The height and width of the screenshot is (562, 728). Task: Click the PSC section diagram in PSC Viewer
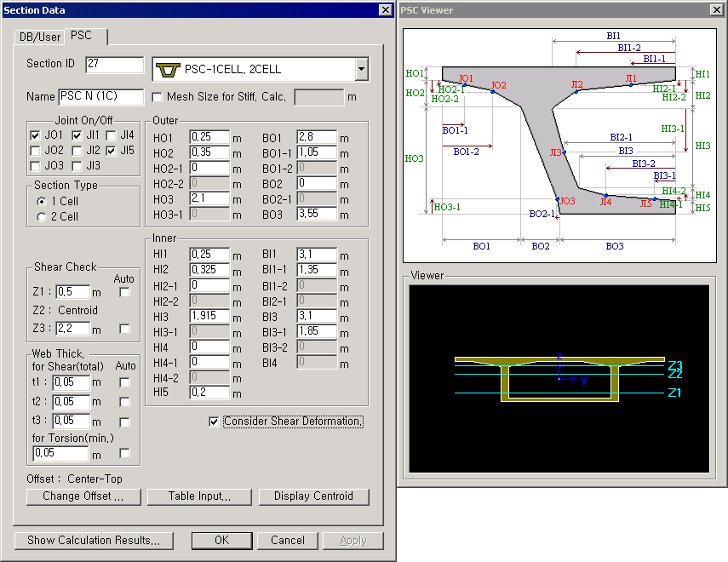pos(559,146)
